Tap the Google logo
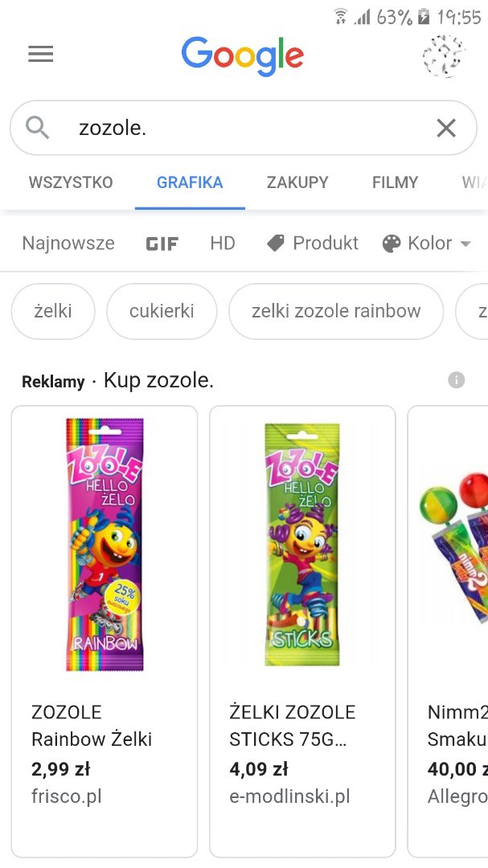The height and width of the screenshot is (868, 488). [243, 56]
